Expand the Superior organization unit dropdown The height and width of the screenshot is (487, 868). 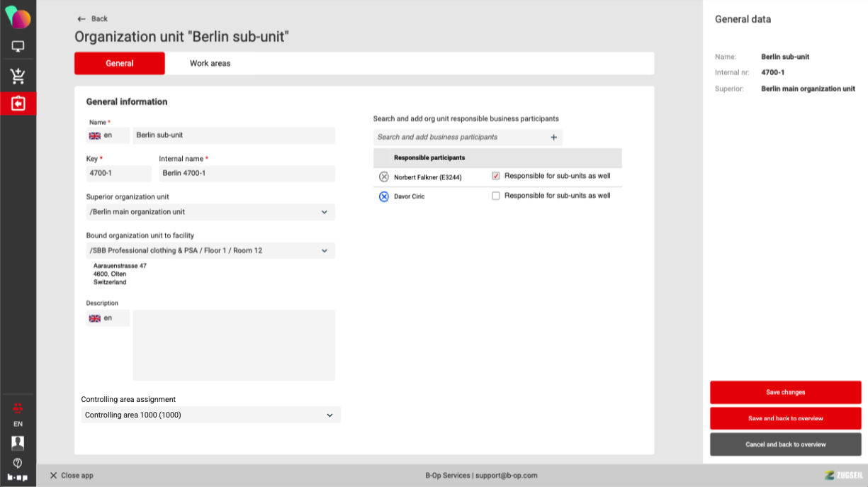324,212
